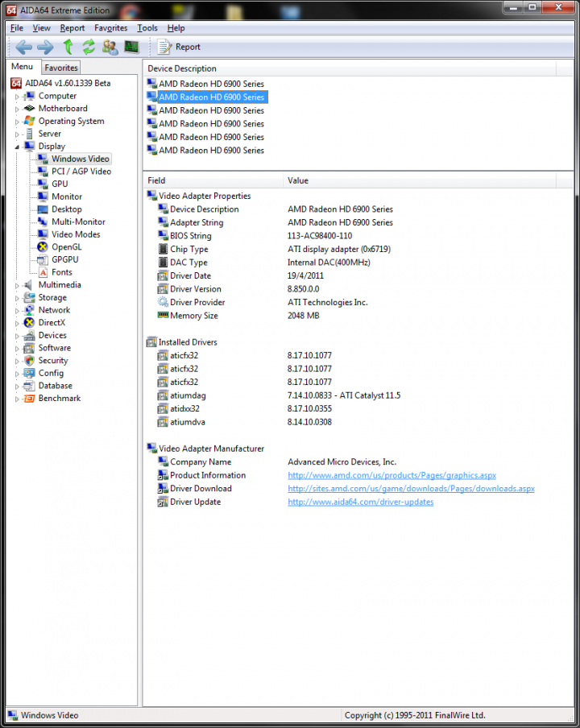Click the Company Name row
Viewport: 580px width, 728px height.
click(277, 462)
